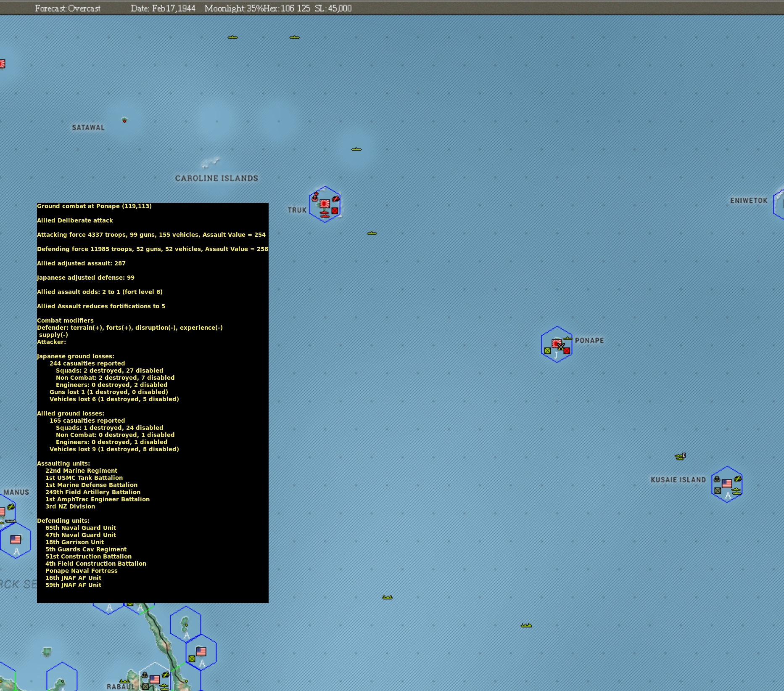Click '249th Field Artillery Battalion' entry
Viewport: 784px width, 691px height.
pyautogui.click(x=93, y=492)
